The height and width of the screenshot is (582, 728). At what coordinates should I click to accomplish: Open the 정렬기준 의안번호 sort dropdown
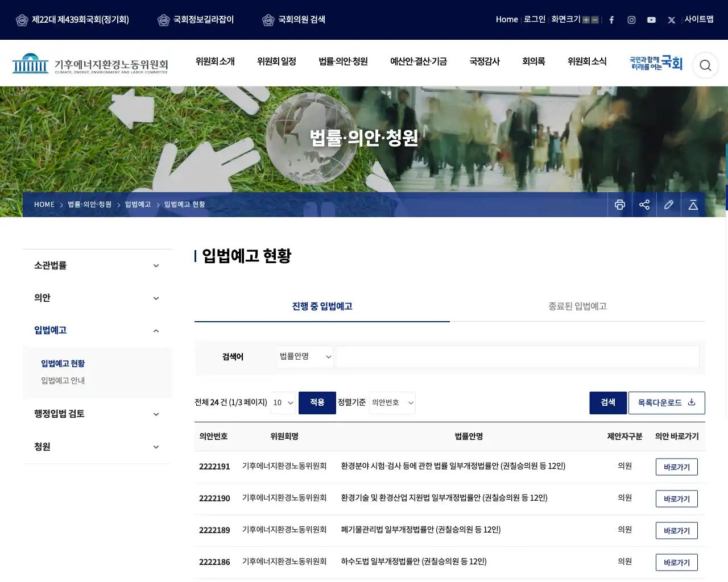tap(392, 403)
